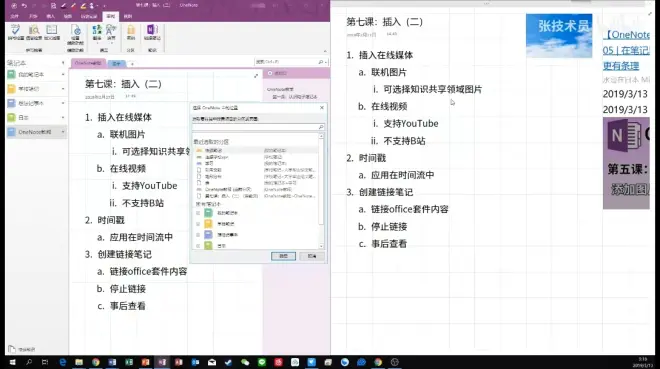Expand the yellow notebook in the dialog list
Viewport: 660px width, 369px height.
198,224
